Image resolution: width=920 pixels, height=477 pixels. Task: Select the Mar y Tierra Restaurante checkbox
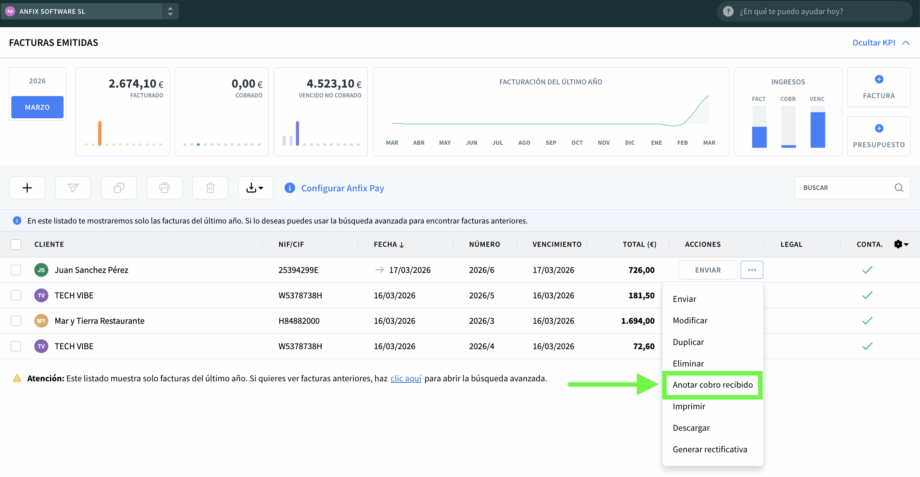click(16, 321)
